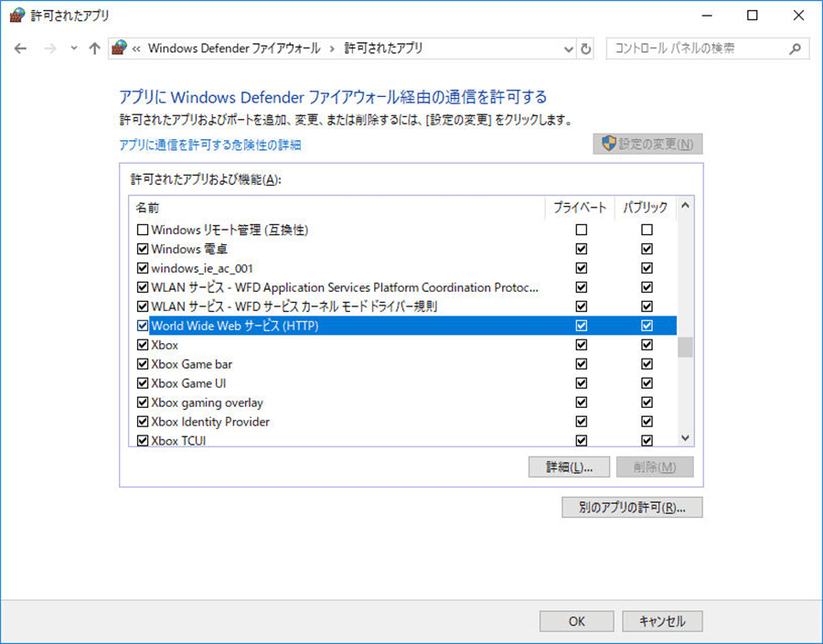Click the プライベート column header
The image size is (823, 644).
[580, 208]
